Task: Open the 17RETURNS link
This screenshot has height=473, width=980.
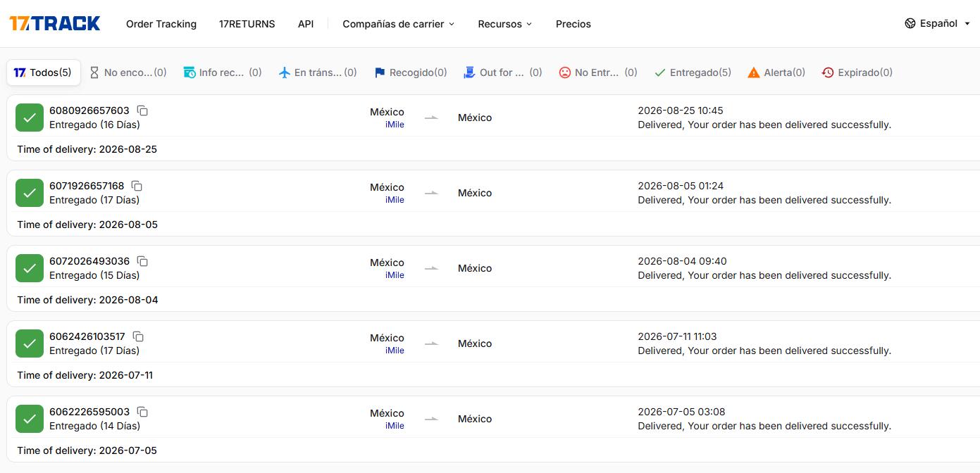Action: point(247,24)
